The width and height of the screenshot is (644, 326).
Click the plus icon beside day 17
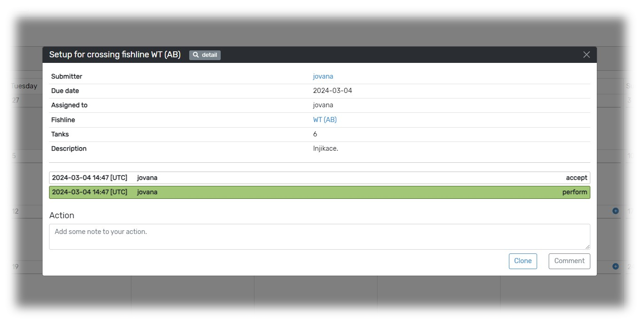pos(615,211)
